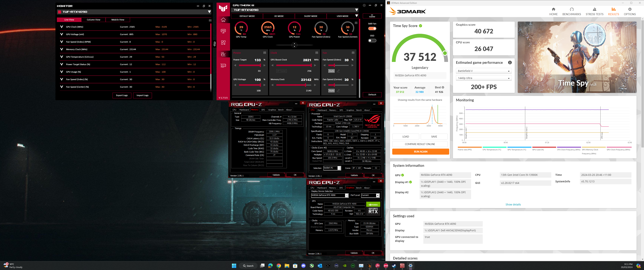
Task: Click the Default reset button in GPU Tweak
Action: [x=372, y=95]
